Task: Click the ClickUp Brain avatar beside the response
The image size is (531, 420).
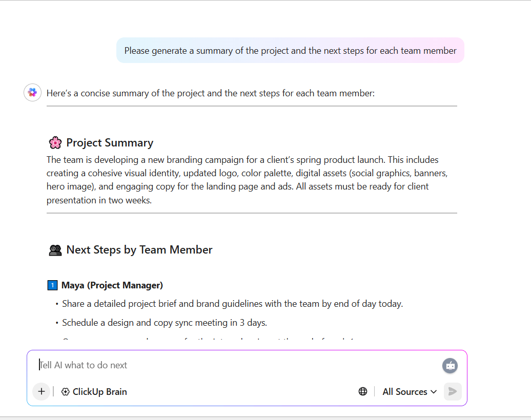Action: (x=32, y=93)
